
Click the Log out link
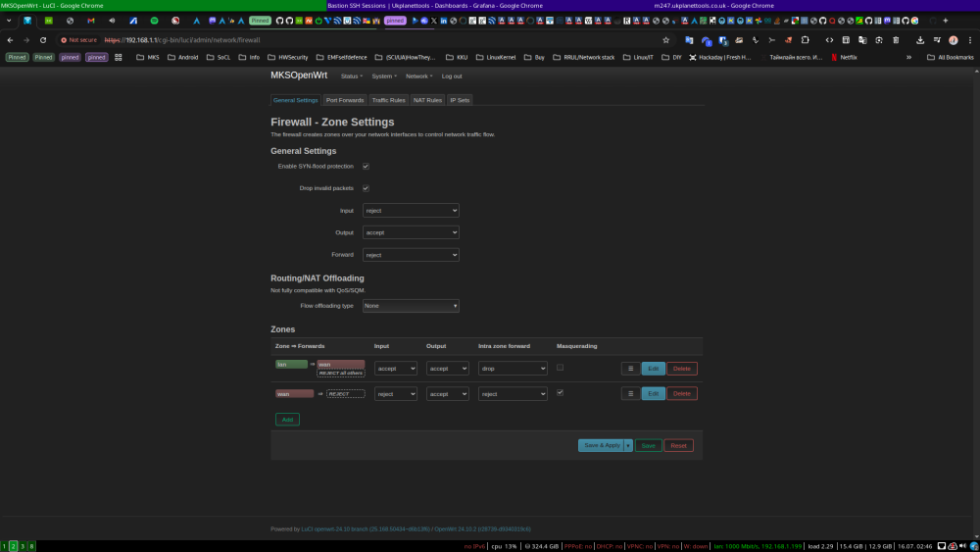click(452, 76)
